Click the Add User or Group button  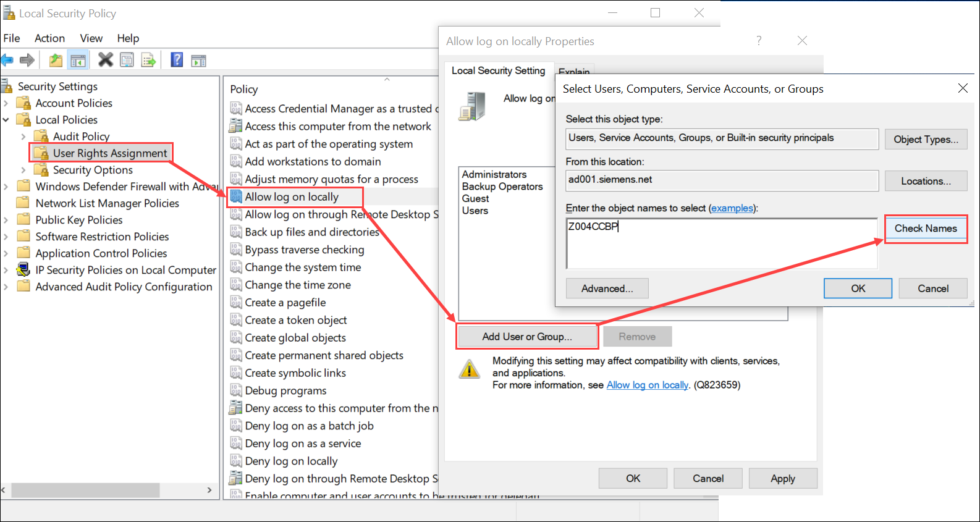(527, 337)
